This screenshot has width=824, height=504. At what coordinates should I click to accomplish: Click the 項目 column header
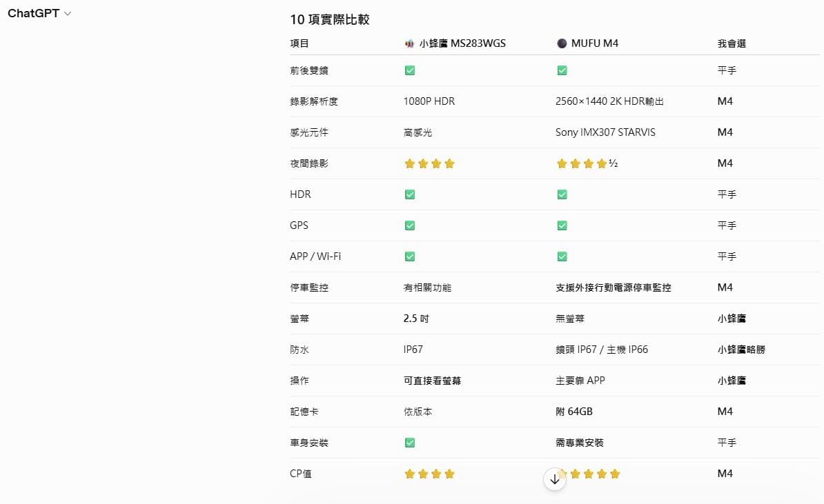[x=299, y=43]
